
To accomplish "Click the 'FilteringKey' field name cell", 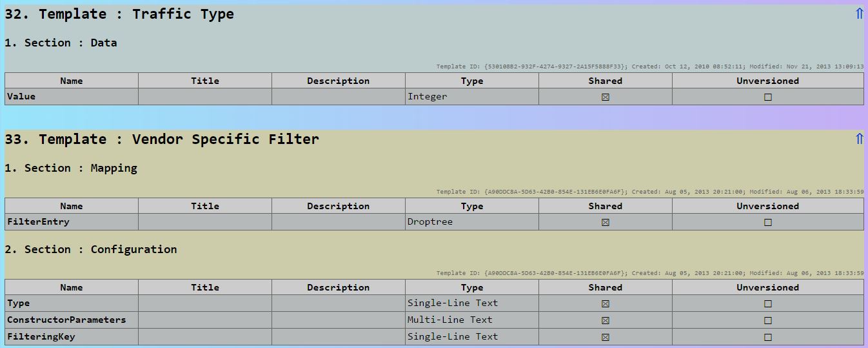I will [x=72, y=336].
